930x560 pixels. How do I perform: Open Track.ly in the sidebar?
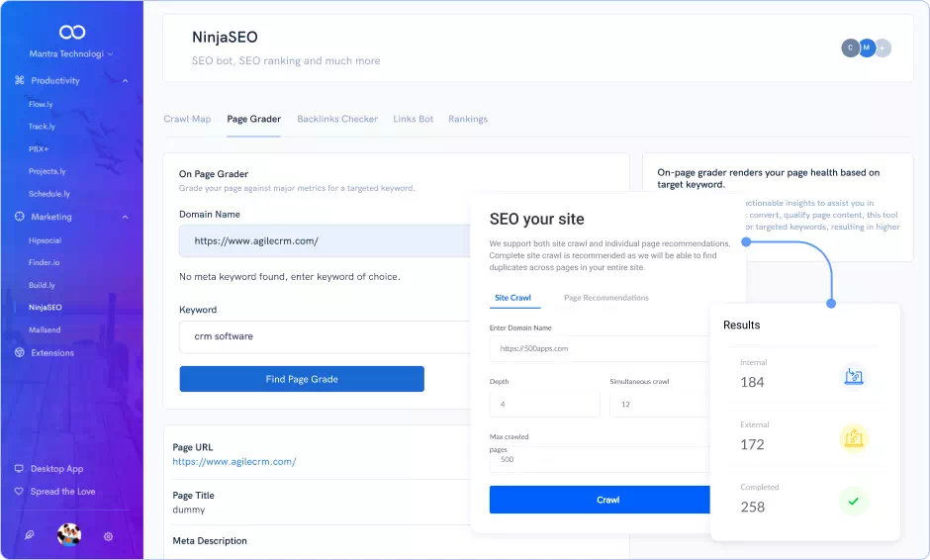(x=42, y=127)
